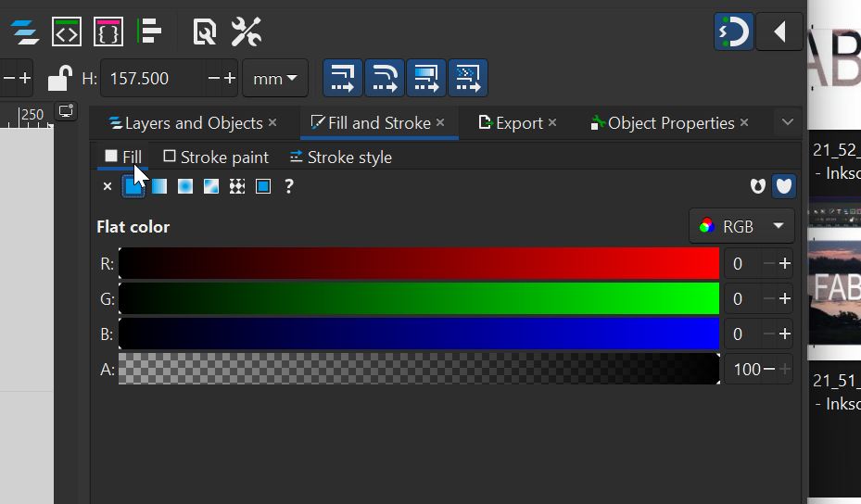Viewport: 861px width, 504px height.
Task: Choose radial gradient fill icon
Action: (185, 186)
